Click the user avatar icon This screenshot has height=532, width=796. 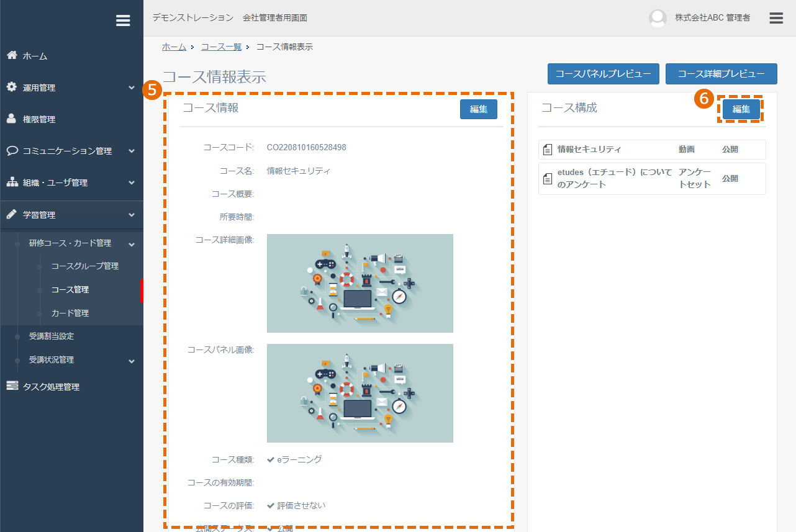pyautogui.click(x=658, y=18)
